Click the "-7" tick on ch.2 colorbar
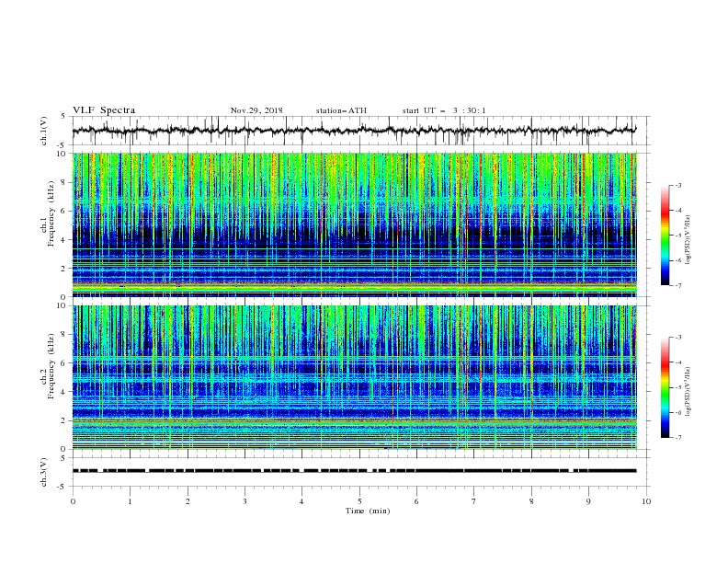The height and width of the screenshot is (563, 728). [677, 438]
